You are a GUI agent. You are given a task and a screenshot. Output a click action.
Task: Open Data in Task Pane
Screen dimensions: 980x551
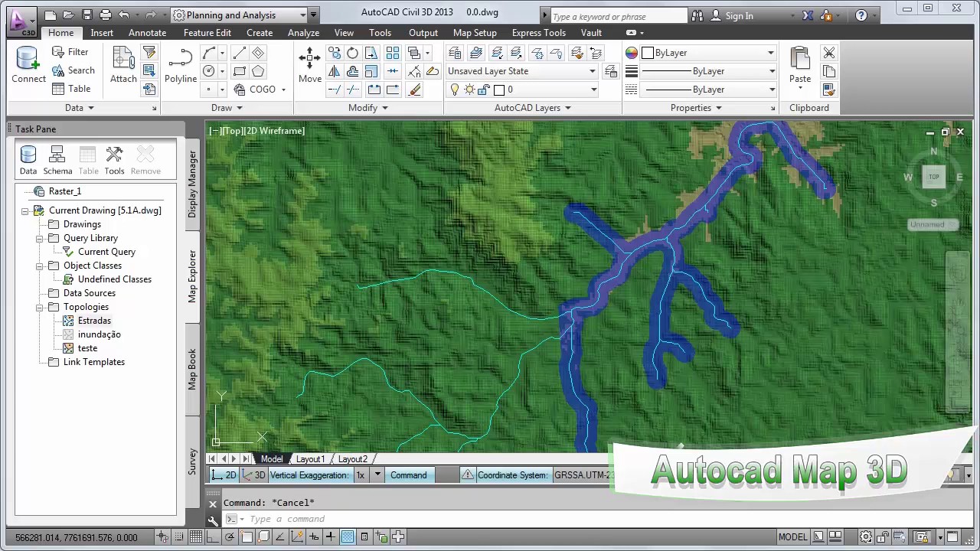[28, 160]
